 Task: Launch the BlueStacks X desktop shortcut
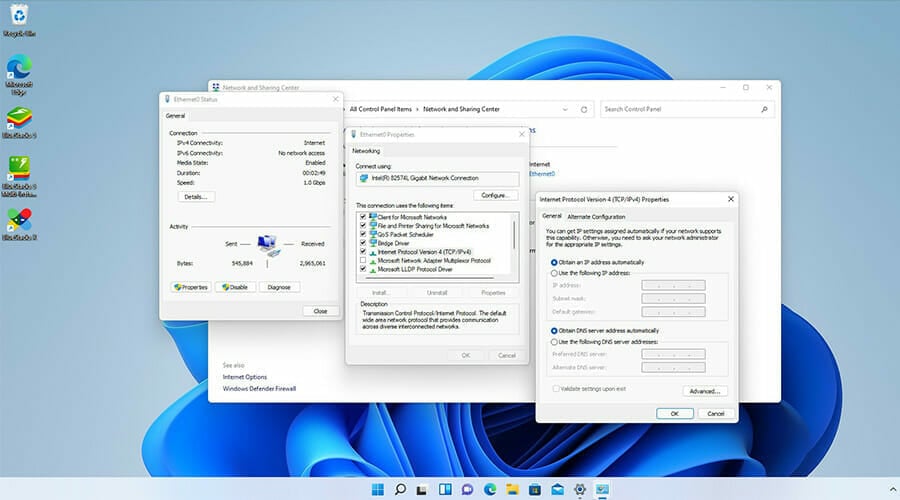[x=19, y=224]
